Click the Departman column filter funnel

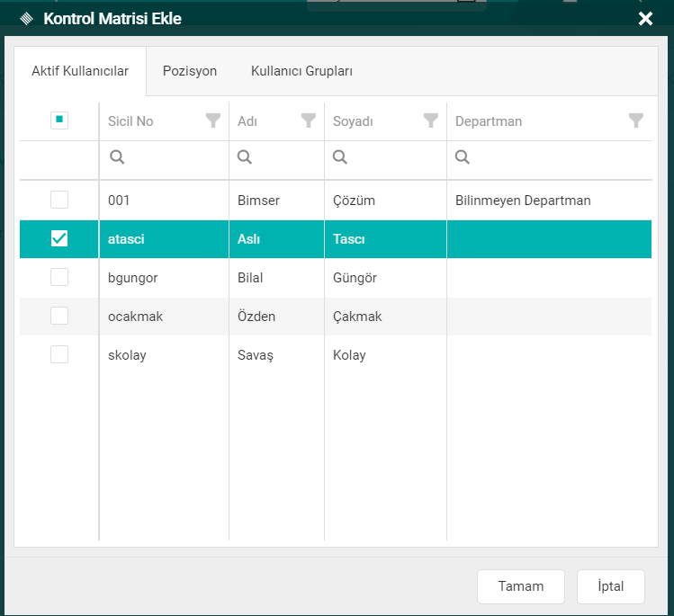tap(636, 121)
